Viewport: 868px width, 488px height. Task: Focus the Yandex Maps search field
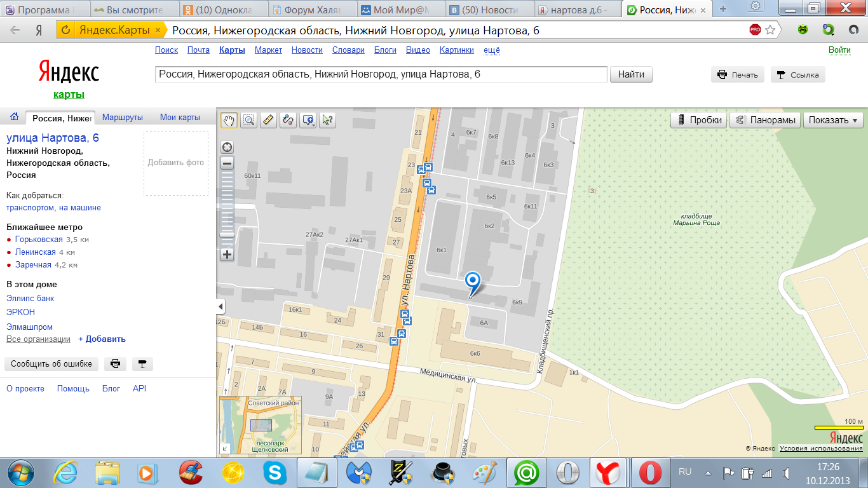[381, 74]
